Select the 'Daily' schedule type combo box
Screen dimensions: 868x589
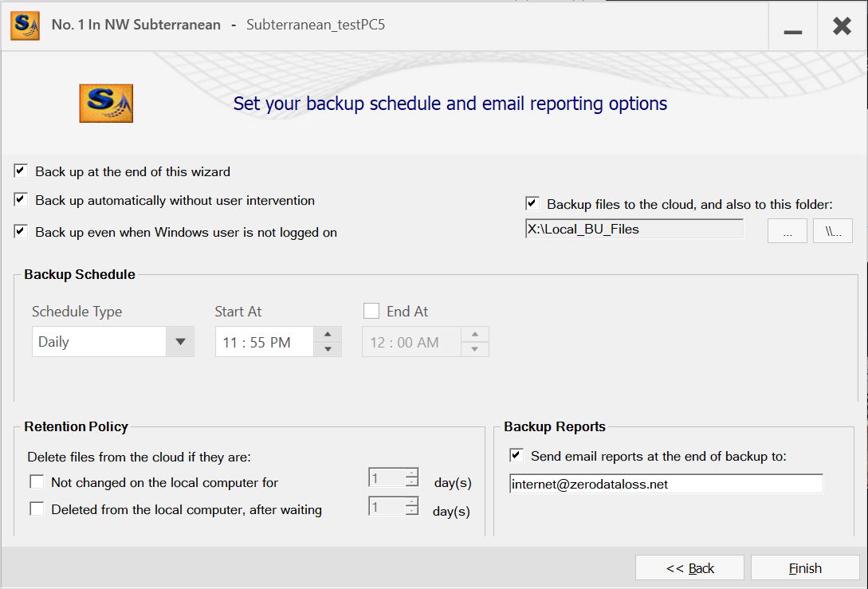[99, 342]
